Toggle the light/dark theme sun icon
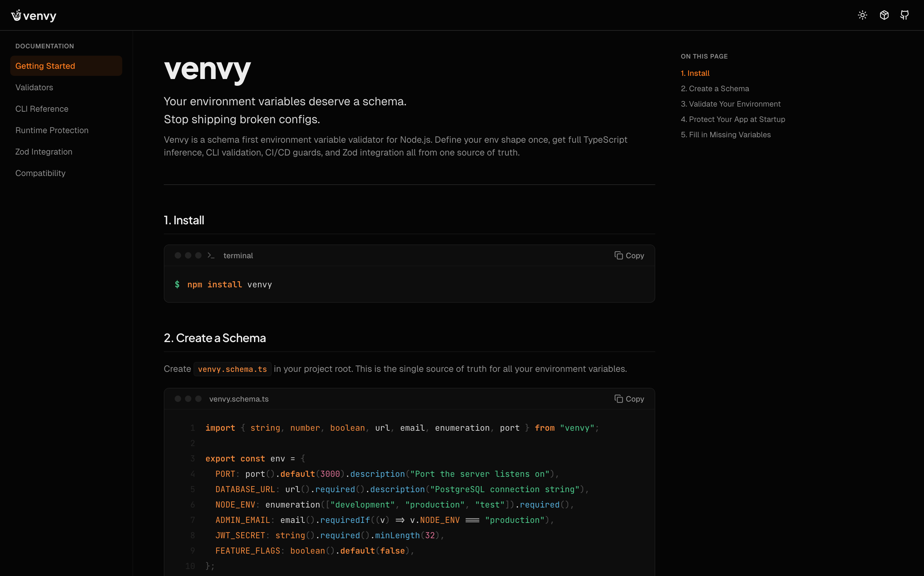 tap(862, 15)
